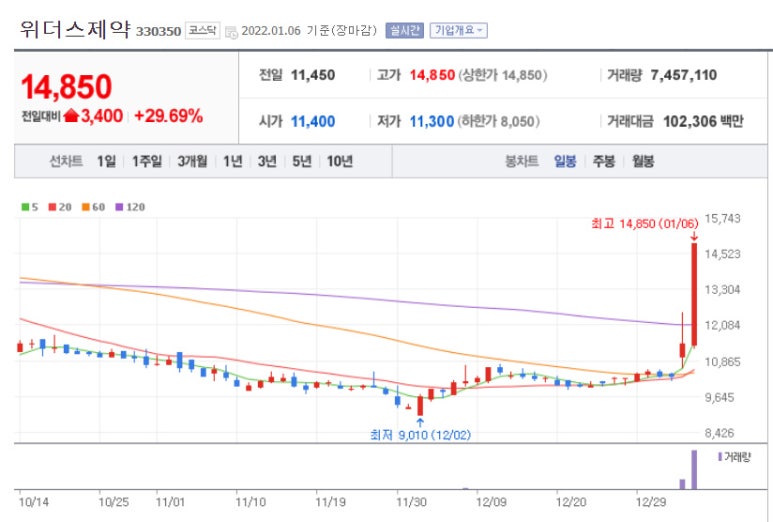
Task: Click the 15,743 price axis label
Action: click(x=722, y=218)
